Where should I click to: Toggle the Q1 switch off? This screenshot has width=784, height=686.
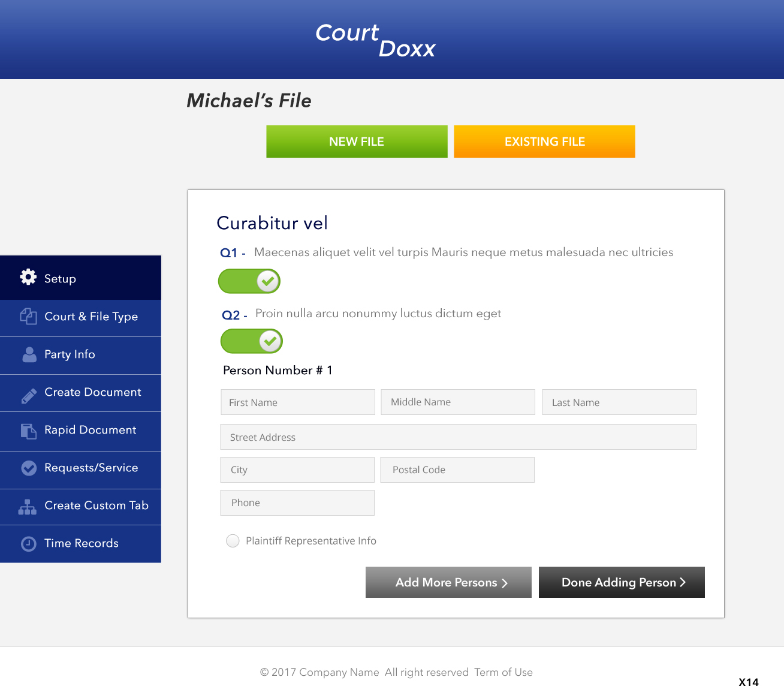[249, 281]
